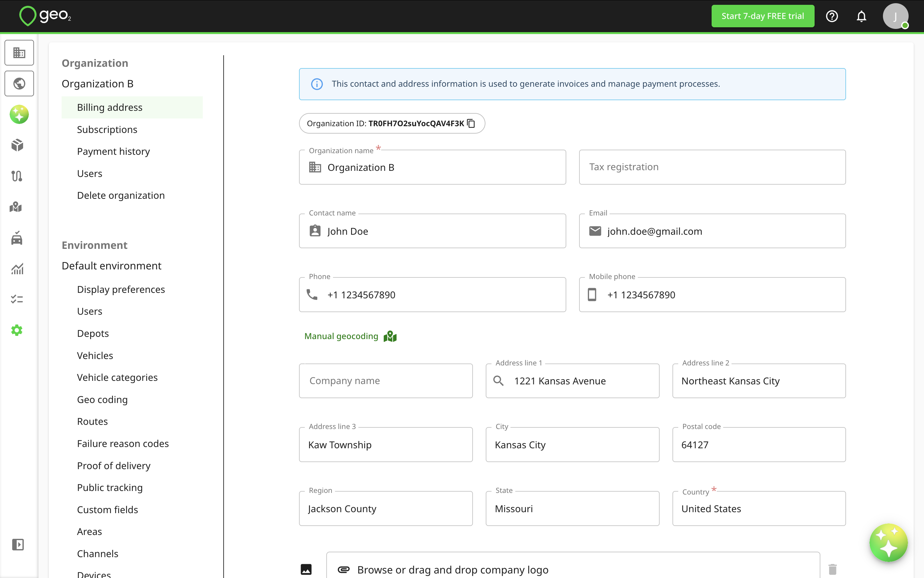Click the info icon in the notice banner

(x=317, y=84)
